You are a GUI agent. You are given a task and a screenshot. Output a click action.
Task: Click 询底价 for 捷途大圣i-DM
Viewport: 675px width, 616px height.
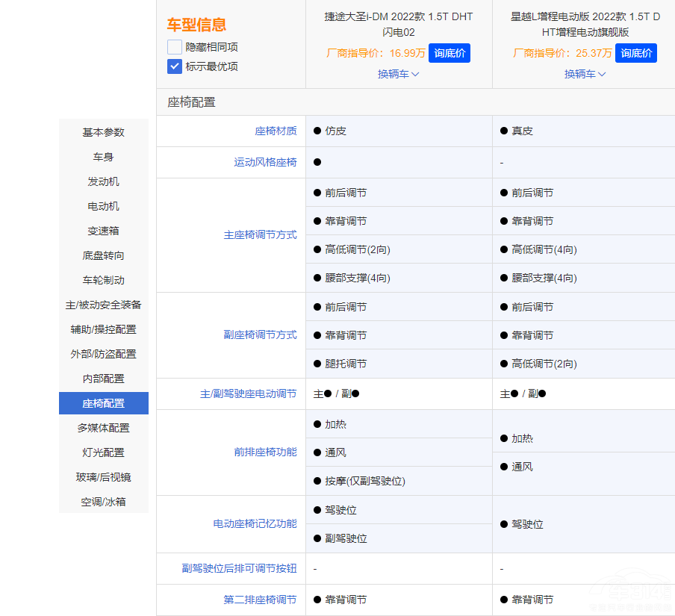[450, 53]
